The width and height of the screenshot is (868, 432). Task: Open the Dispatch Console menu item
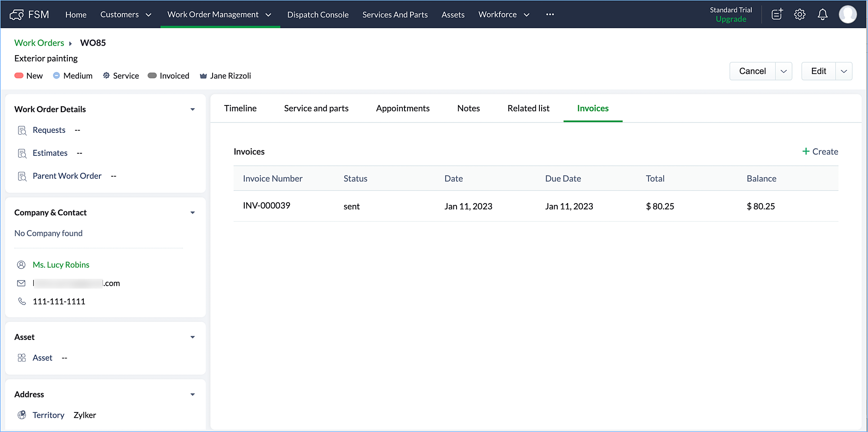pos(318,15)
